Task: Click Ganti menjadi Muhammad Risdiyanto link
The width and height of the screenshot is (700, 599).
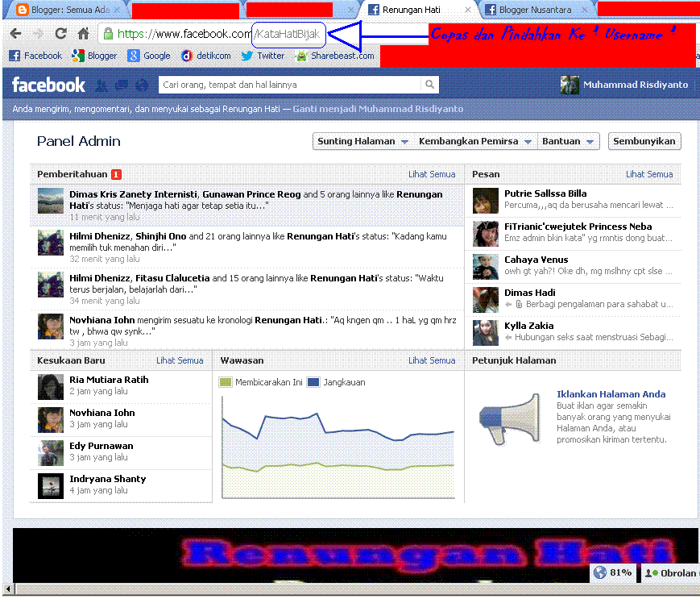Action: (378, 109)
